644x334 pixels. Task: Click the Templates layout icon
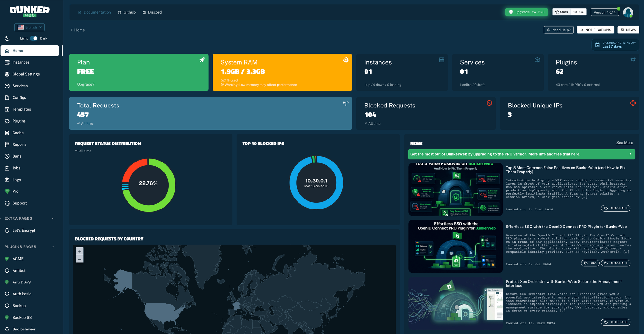tap(7, 109)
